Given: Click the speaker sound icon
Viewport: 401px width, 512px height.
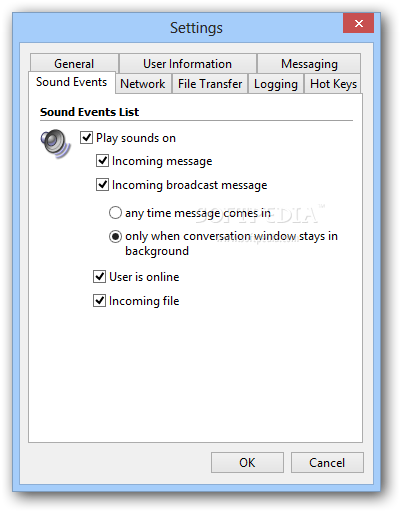Looking at the screenshot, I should (x=55, y=144).
